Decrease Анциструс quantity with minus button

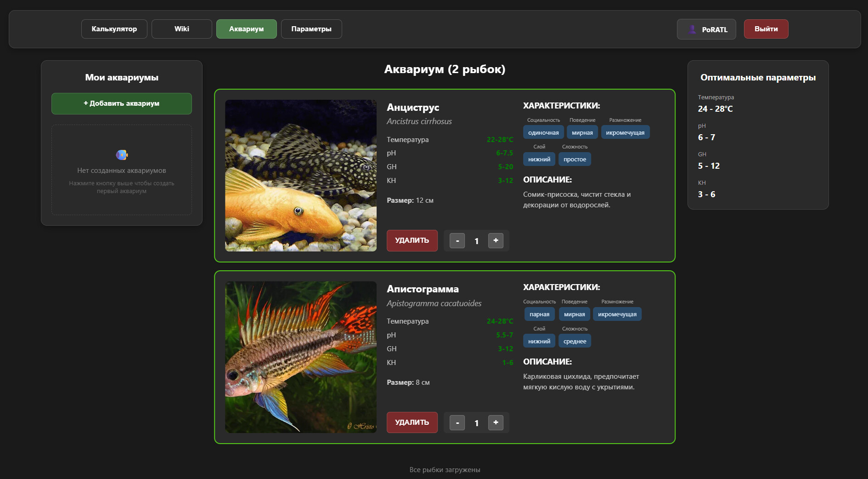coord(457,240)
